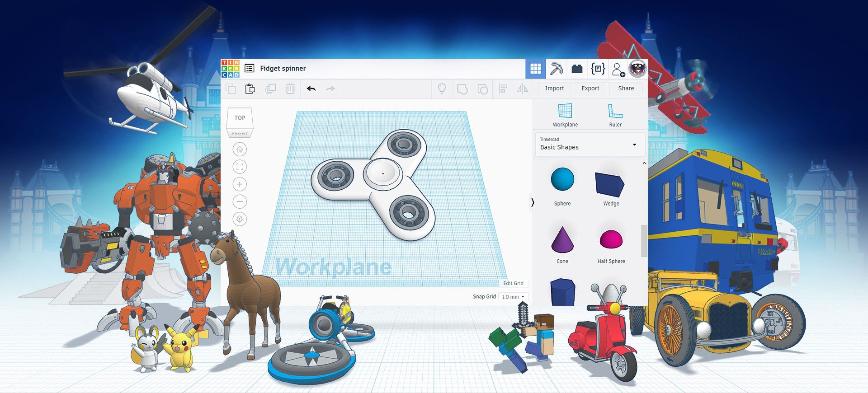Click the shapes panel scroll up arrow
Viewport: 868px width, 393px height.
tap(644, 163)
